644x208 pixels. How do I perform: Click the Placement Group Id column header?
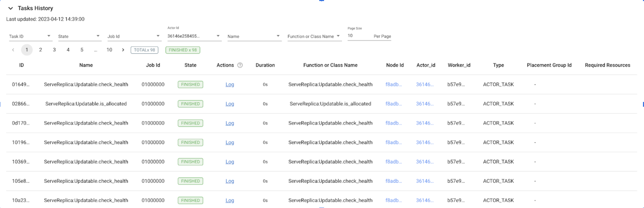pyautogui.click(x=549, y=65)
